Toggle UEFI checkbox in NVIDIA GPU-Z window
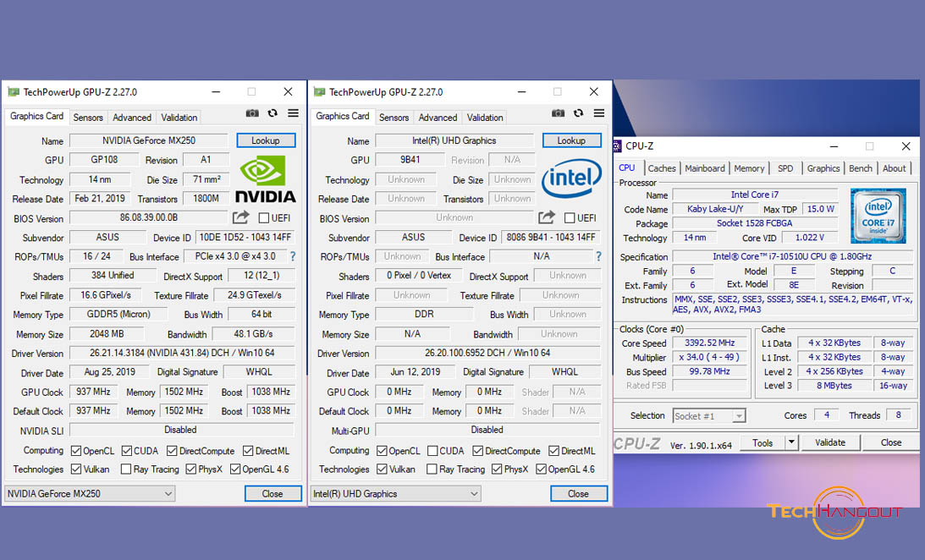 tap(264, 218)
